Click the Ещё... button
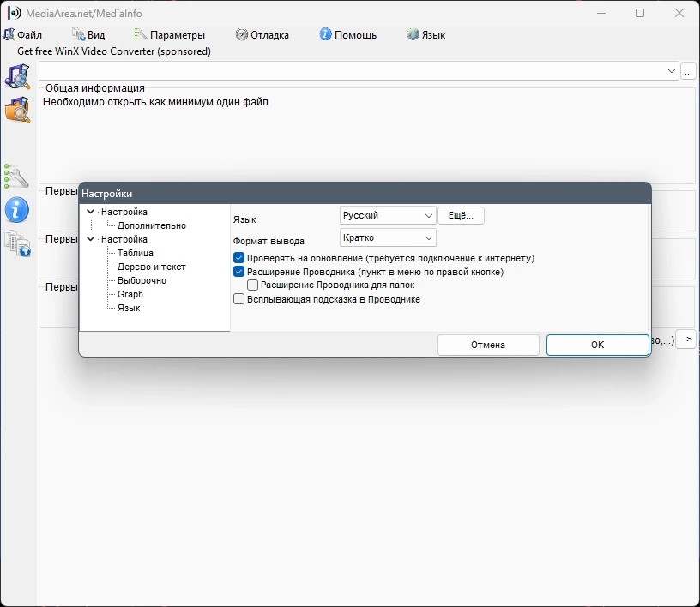This screenshot has height=607, width=700. pyautogui.click(x=461, y=215)
